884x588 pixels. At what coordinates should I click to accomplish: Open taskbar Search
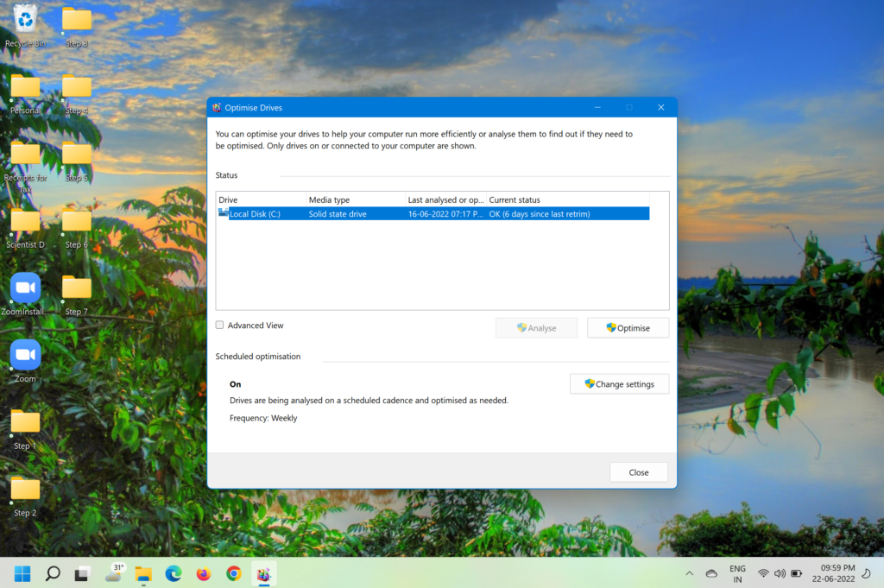click(x=53, y=574)
